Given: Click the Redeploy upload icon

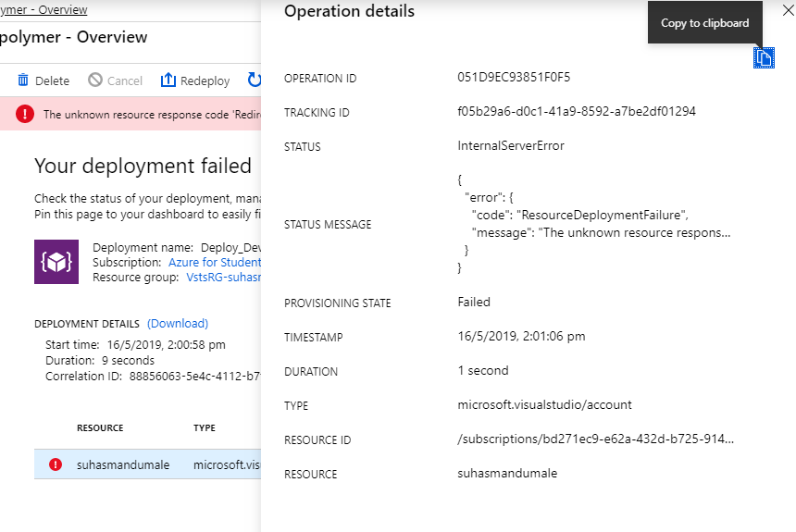Looking at the screenshot, I should 168,80.
